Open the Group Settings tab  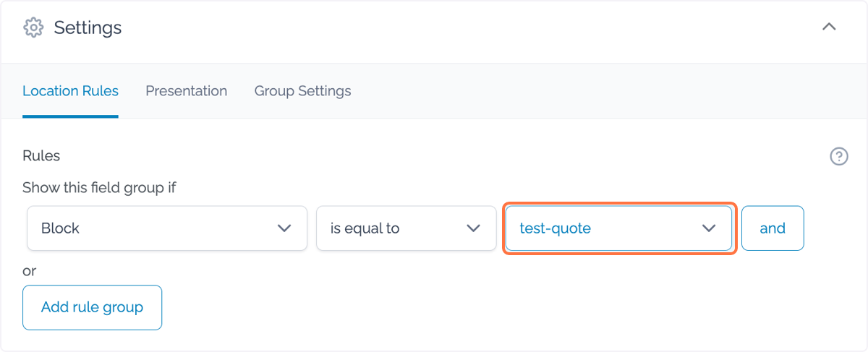tap(302, 91)
